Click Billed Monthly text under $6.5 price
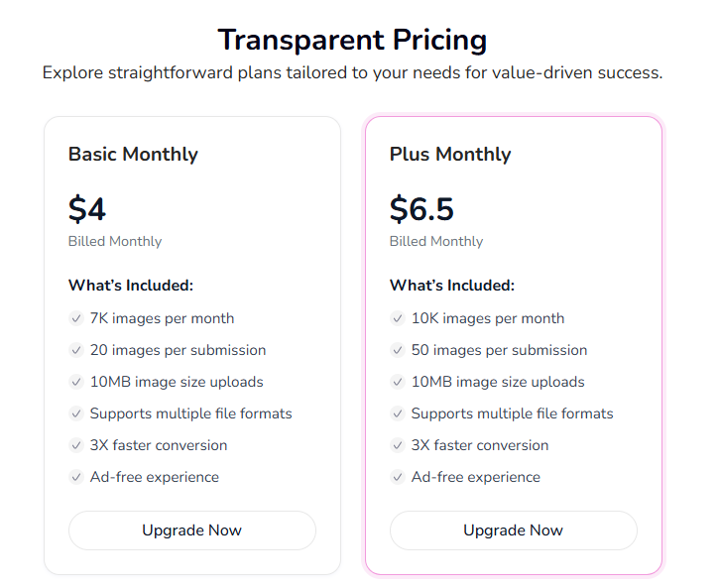Viewport: 720px width, 588px height. (436, 241)
